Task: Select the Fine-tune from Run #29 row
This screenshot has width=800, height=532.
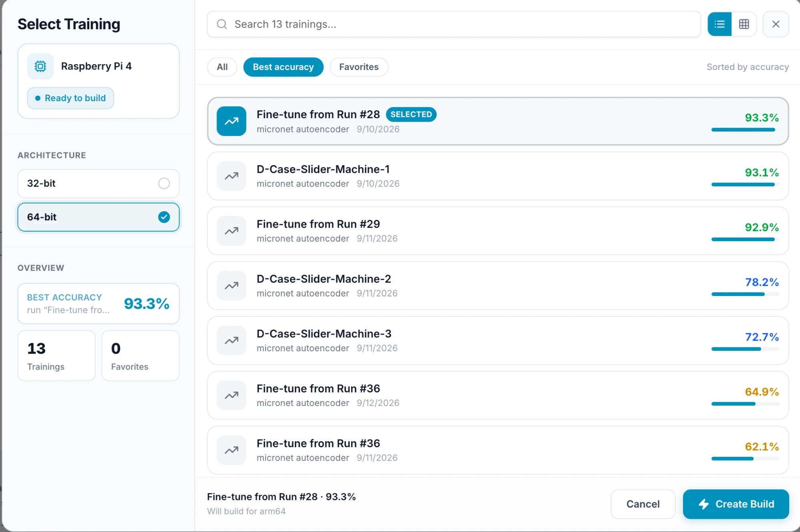Action: [x=498, y=231]
